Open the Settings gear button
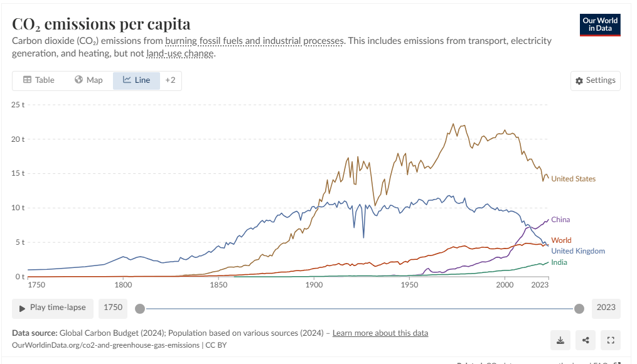Image resolution: width=637 pixels, height=364 pixels. coord(595,80)
